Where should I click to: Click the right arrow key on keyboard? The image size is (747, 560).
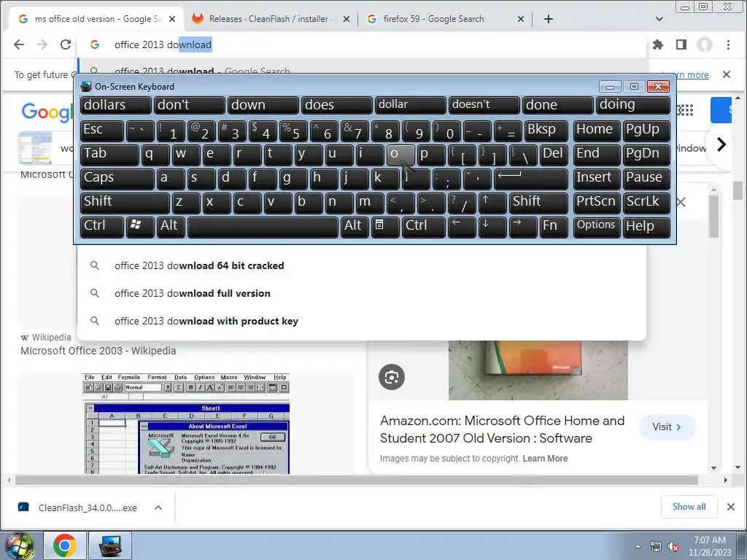click(x=522, y=227)
